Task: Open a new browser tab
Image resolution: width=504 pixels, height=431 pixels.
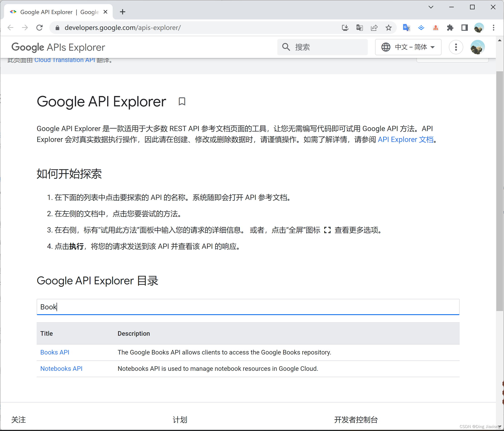Action: [123, 12]
